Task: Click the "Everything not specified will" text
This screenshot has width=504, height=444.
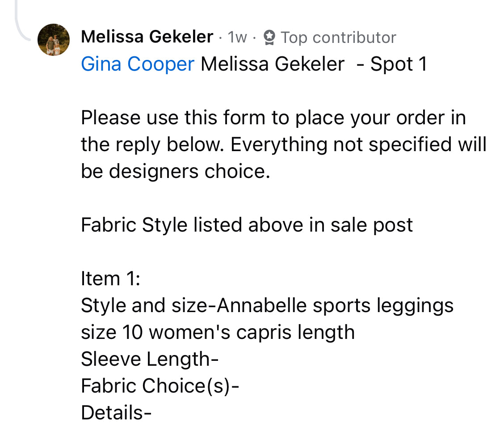Action: 358,145
